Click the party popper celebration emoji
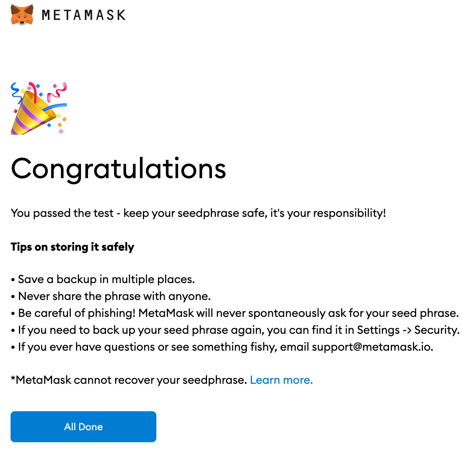The image size is (476, 457). pos(39,108)
